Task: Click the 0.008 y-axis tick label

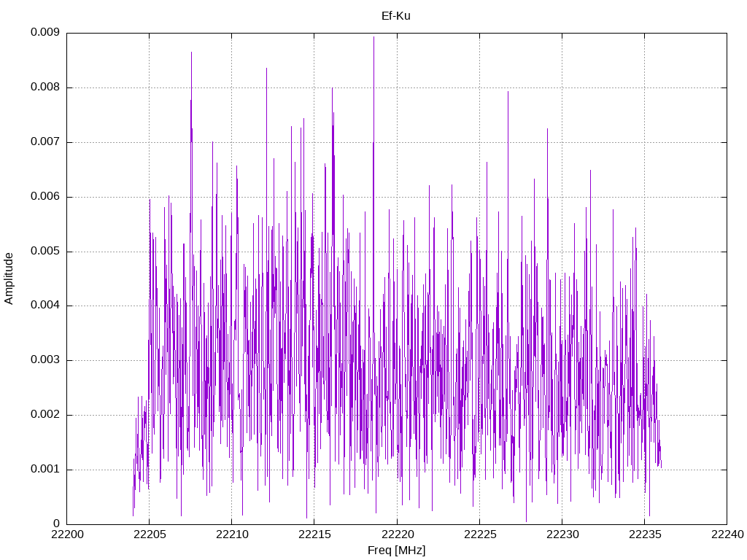Action: pyautogui.click(x=45, y=87)
